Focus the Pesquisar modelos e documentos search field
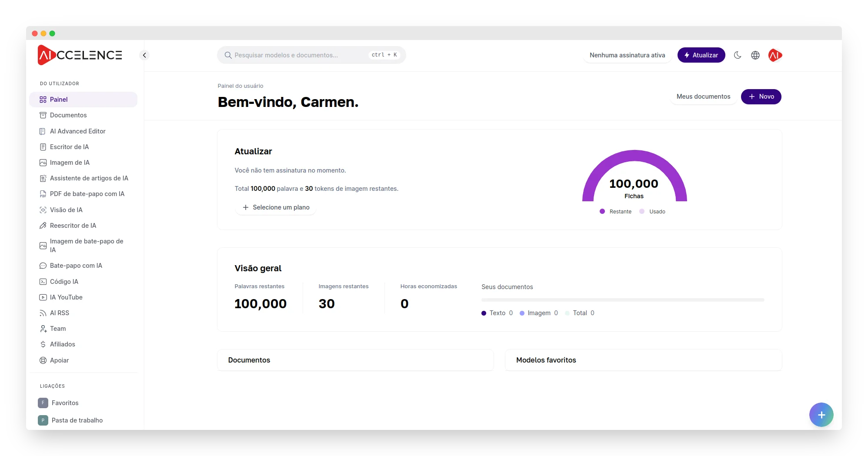Viewport: 868px width, 456px height. click(x=300, y=55)
